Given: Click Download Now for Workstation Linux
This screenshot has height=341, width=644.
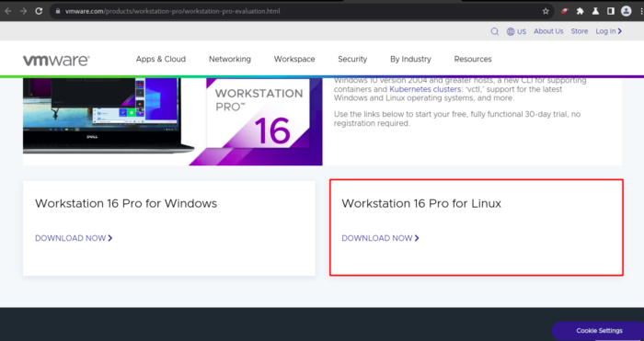Looking at the screenshot, I should click(380, 238).
